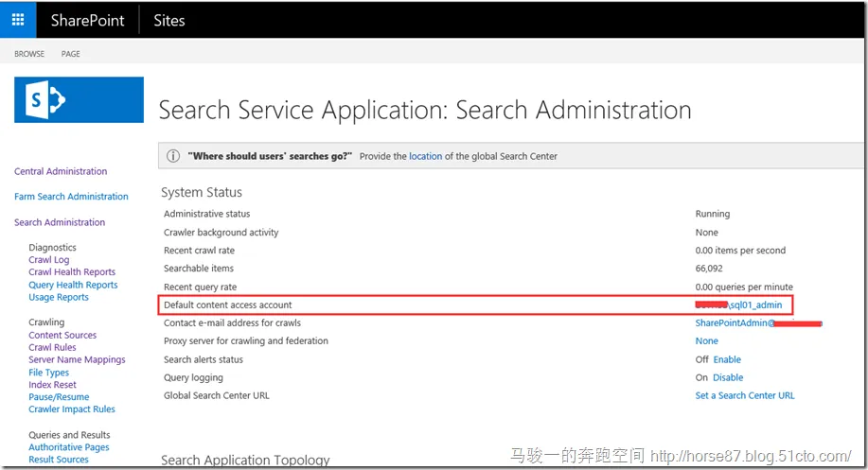Open Crawler Impact Rules

click(x=72, y=409)
